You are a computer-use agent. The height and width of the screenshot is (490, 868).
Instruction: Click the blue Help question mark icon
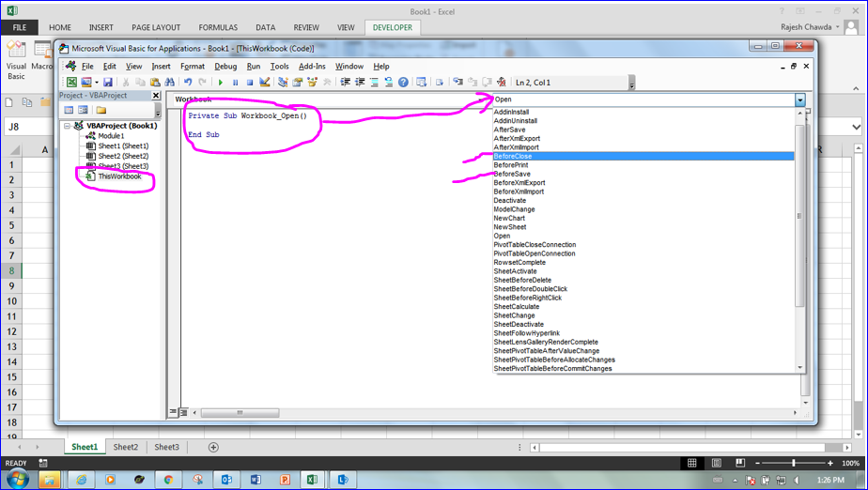point(404,83)
